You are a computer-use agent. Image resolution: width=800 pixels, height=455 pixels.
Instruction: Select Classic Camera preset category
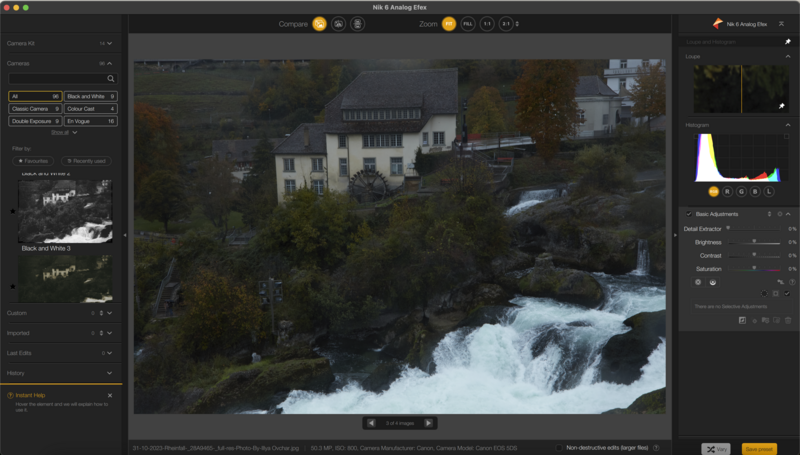point(35,109)
